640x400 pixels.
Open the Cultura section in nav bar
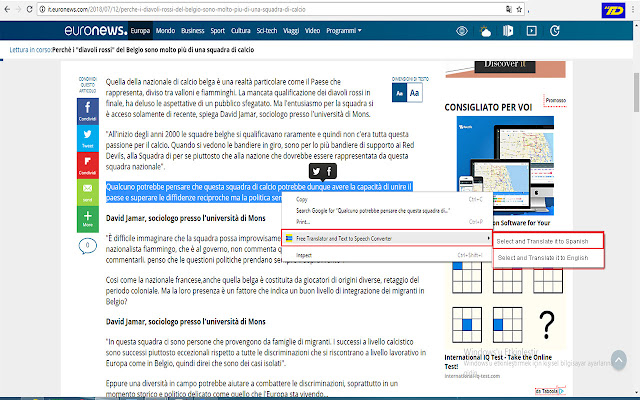pyautogui.click(x=240, y=31)
